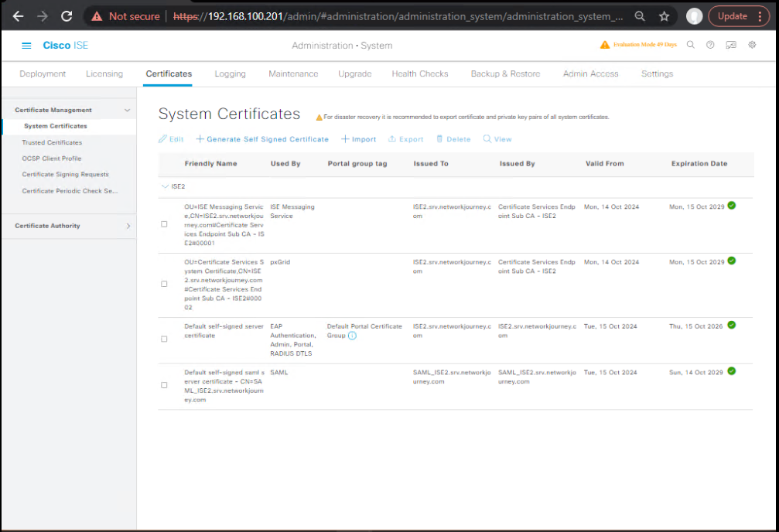Open the browser three-dot menu

click(x=760, y=16)
